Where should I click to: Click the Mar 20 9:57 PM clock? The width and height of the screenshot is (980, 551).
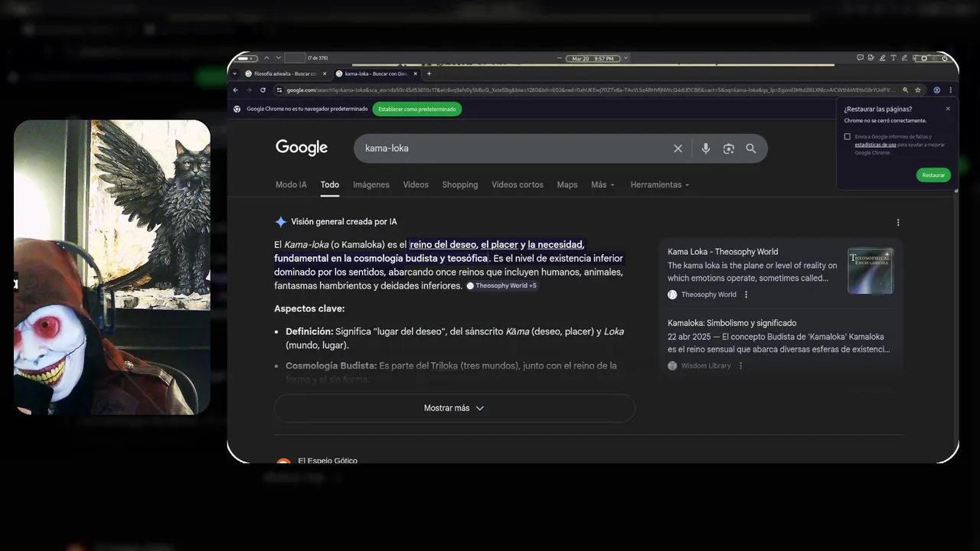tap(593, 58)
